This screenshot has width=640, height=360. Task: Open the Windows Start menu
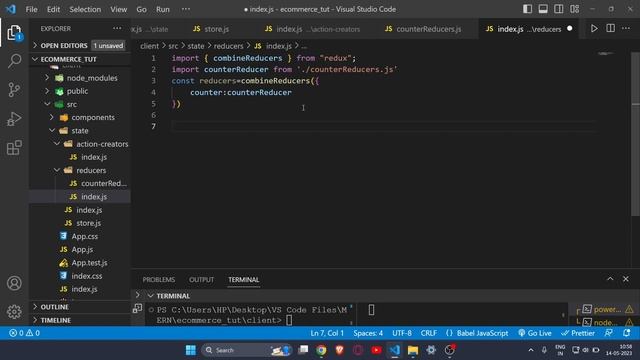(190, 350)
